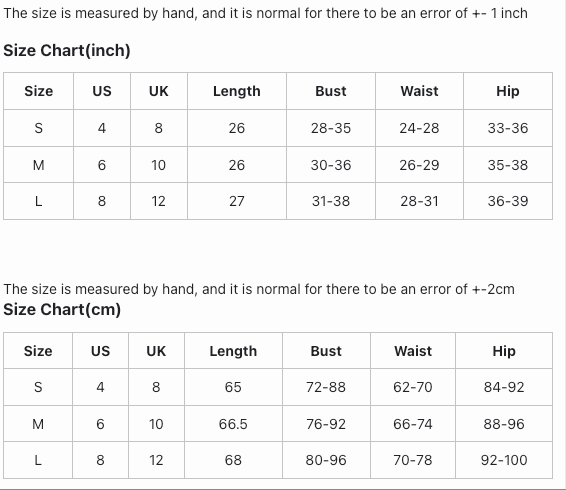Image resolution: width=566 pixels, height=490 pixels.
Task: Click the Waist header in cm chart
Action: [413, 351]
